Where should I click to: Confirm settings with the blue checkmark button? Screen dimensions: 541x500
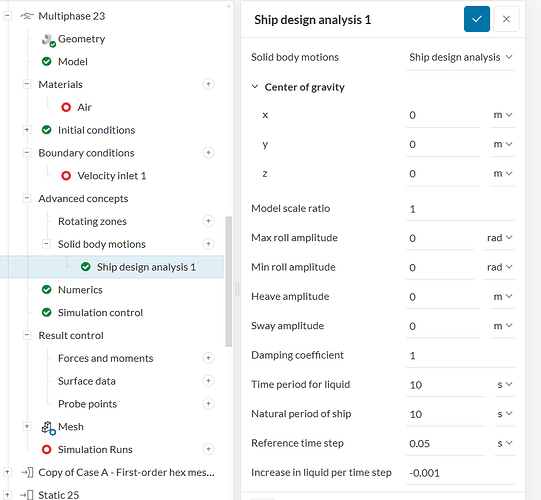tap(476, 19)
